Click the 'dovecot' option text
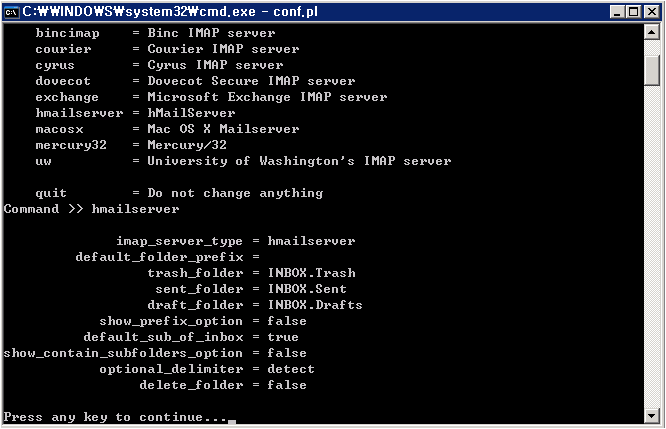The height and width of the screenshot is (429, 666). coord(63,81)
